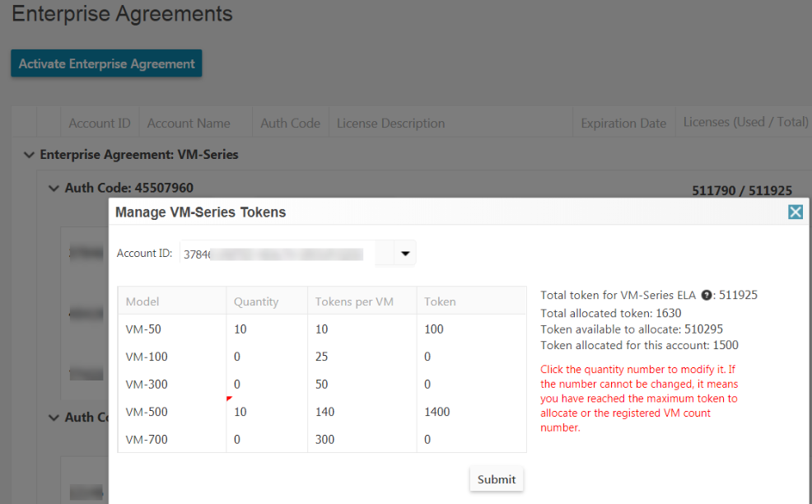Collapse Auth Code: 45507960 section
The image size is (812, 504).
[x=54, y=188]
